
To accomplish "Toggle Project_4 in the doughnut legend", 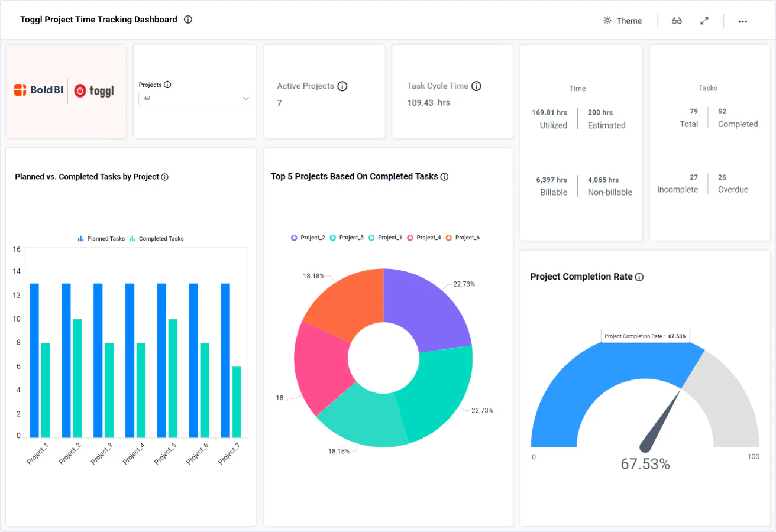I will pyautogui.click(x=423, y=238).
